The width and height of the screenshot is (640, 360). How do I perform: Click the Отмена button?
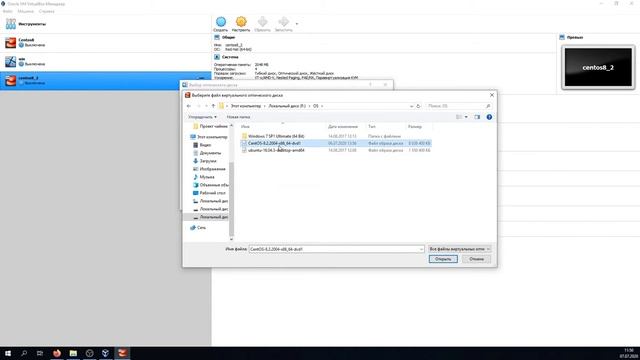coord(476,259)
